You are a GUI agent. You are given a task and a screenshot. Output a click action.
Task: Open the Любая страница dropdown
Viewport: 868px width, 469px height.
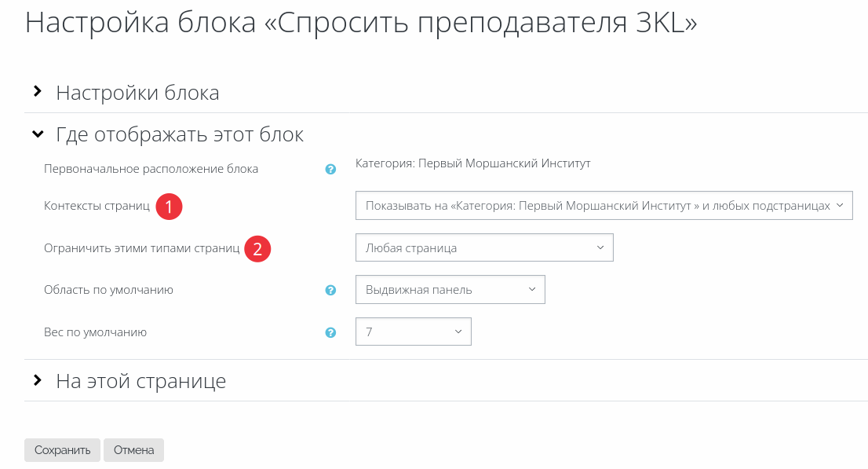click(x=484, y=247)
